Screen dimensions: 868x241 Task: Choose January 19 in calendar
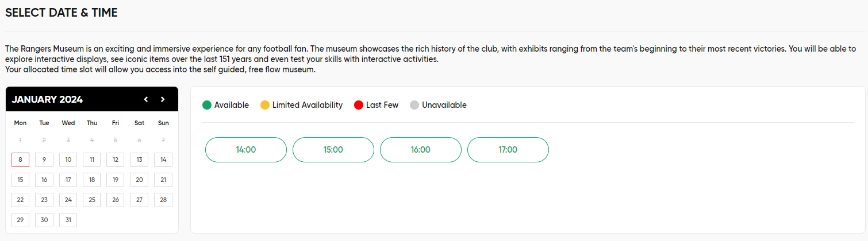tap(116, 180)
